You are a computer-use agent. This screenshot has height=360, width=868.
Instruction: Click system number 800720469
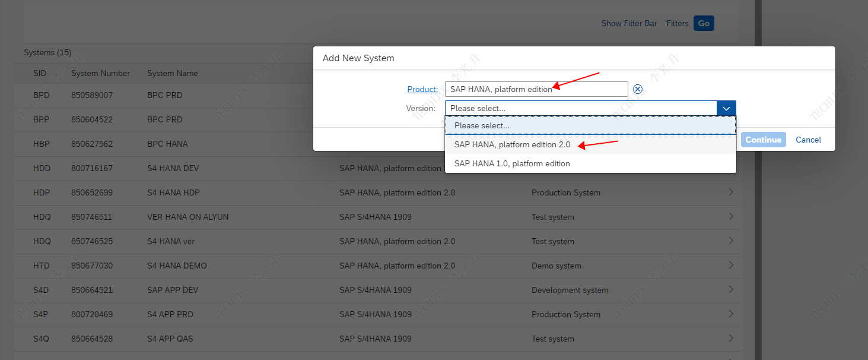[92, 314]
